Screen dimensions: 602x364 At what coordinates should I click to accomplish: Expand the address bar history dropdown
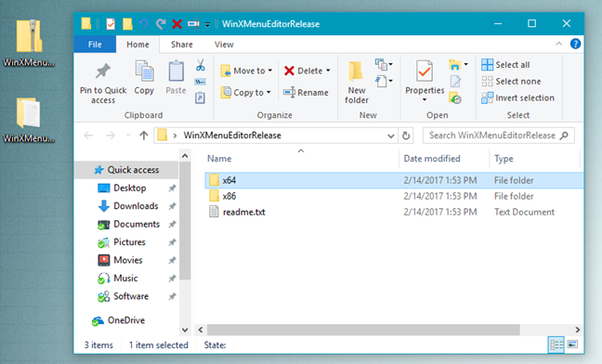(390, 136)
